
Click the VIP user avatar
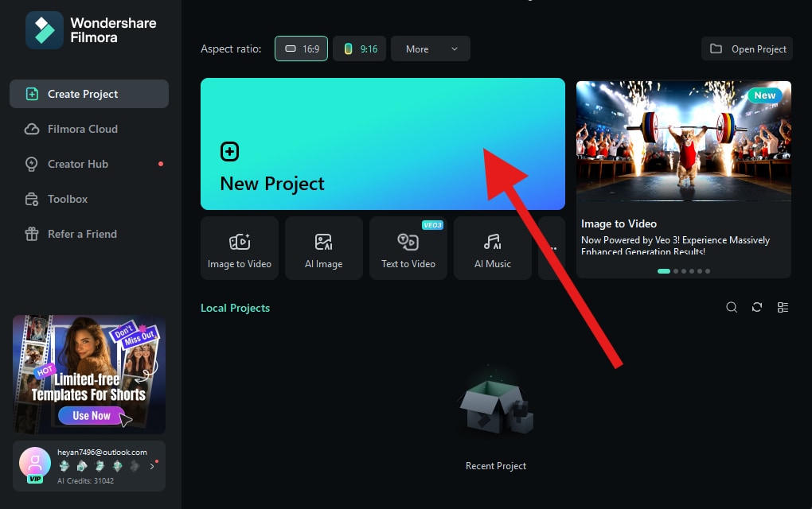point(35,464)
